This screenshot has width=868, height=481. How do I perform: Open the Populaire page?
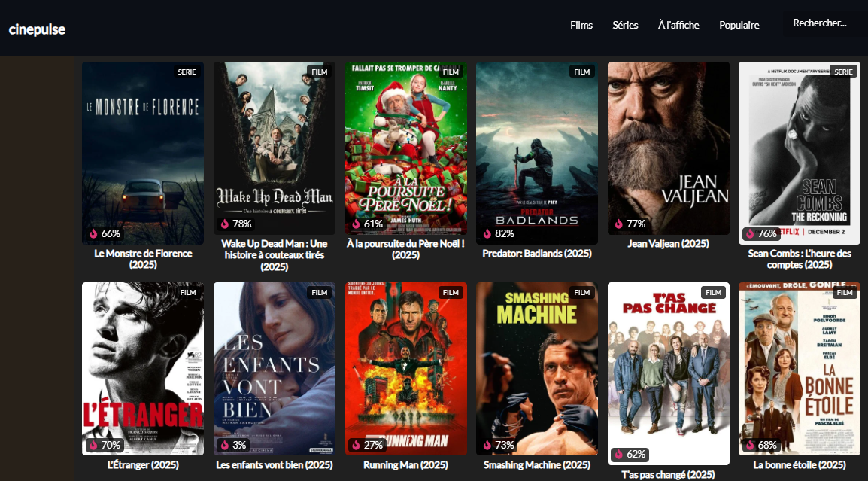pos(739,25)
